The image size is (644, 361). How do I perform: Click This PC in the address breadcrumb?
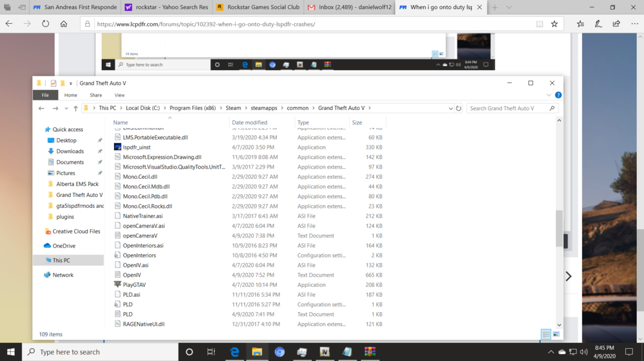(x=107, y=108)
